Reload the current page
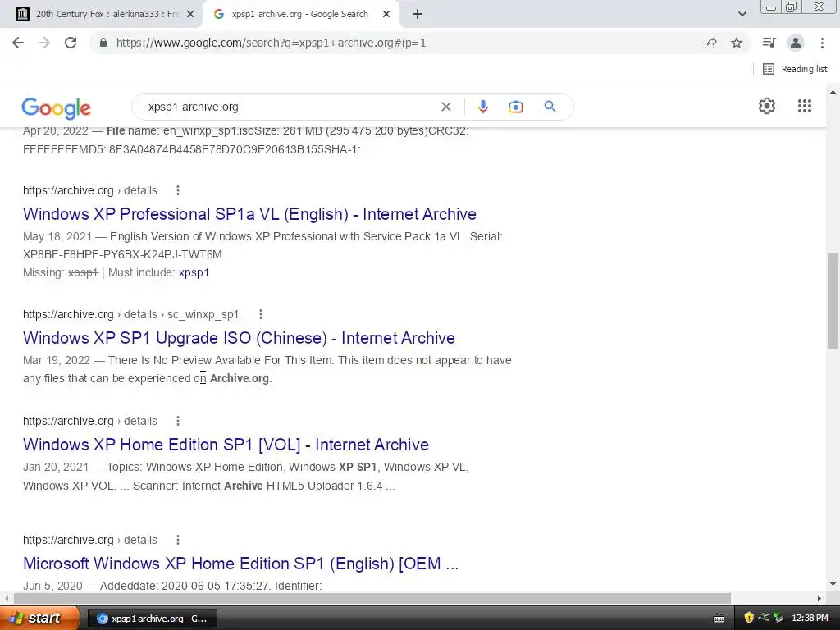This screenshot has width=840, height=630. pyautogui.click(x=71, y=43)
